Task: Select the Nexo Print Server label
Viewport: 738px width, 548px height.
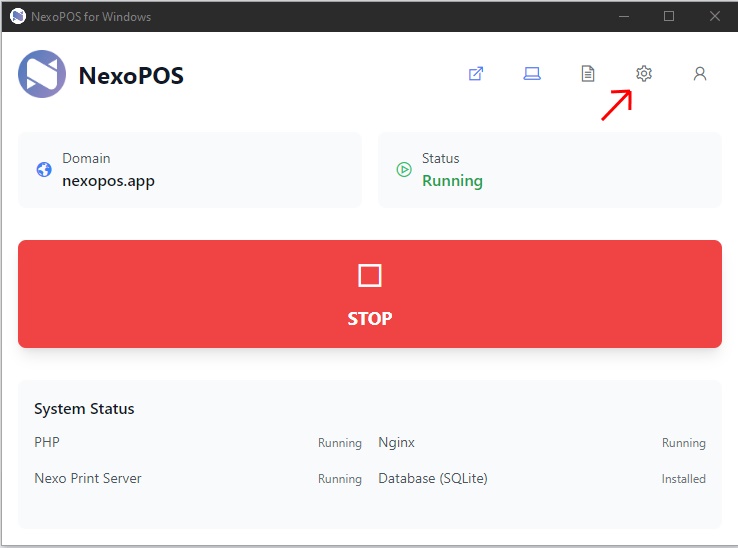Action: click(x=88, y=478)
